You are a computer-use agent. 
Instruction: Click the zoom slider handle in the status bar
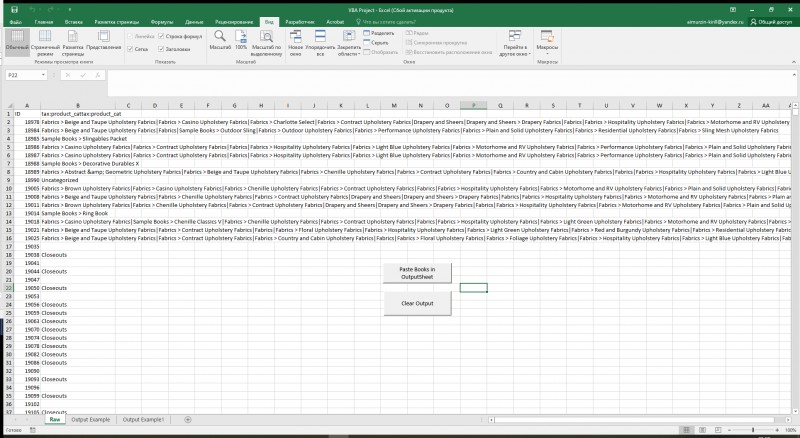point(753,430)
